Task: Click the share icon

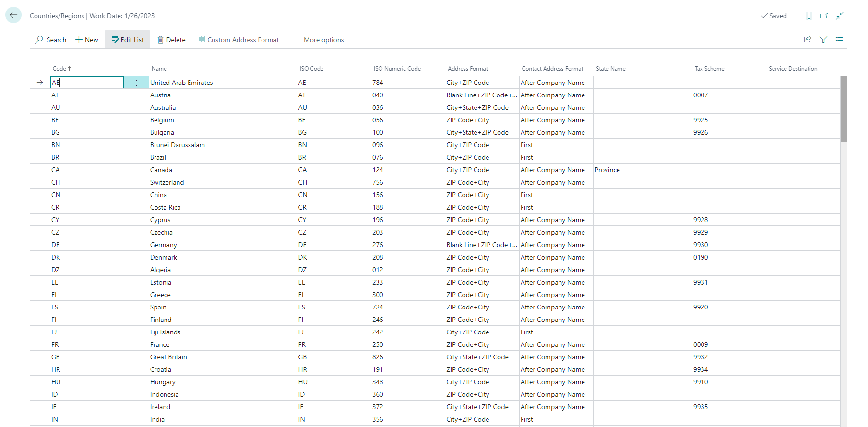Action: [x=808, y=40]
